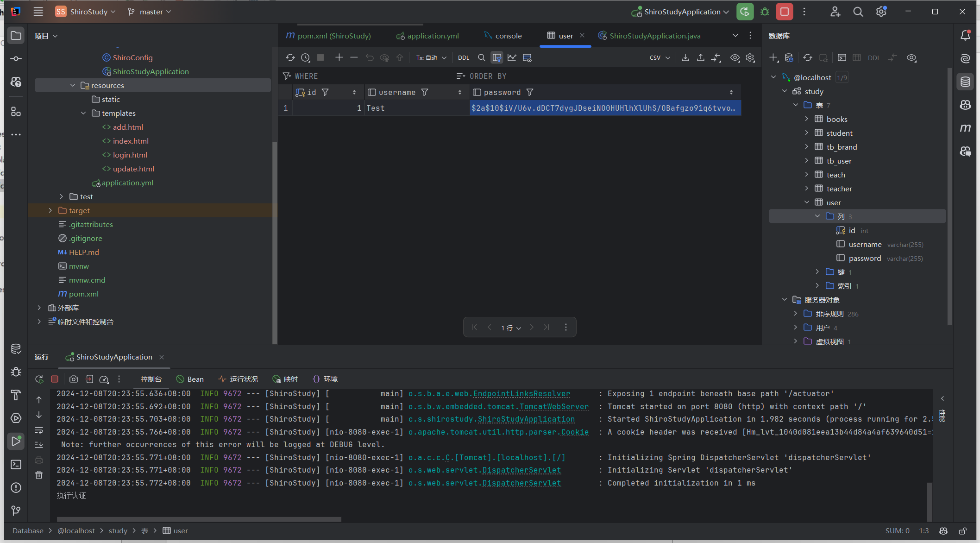
Task: Select ShiroConfig class in project tree
Action: pyautogui.click(x=127, y=57)
